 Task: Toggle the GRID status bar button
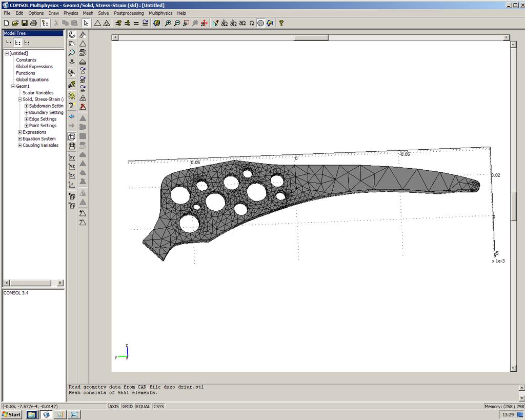pyautogui.click(x=127, y=406)
